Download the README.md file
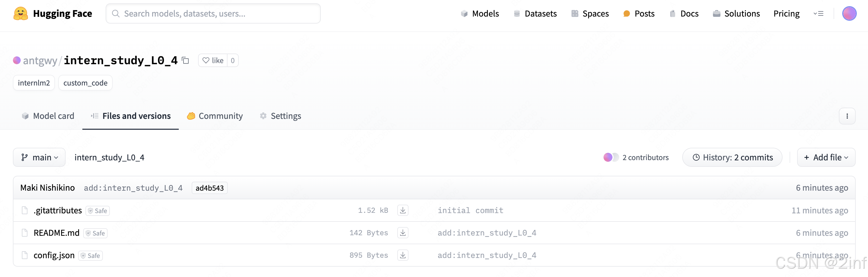Viewport: 868px width, 277px height. (403, 233)
